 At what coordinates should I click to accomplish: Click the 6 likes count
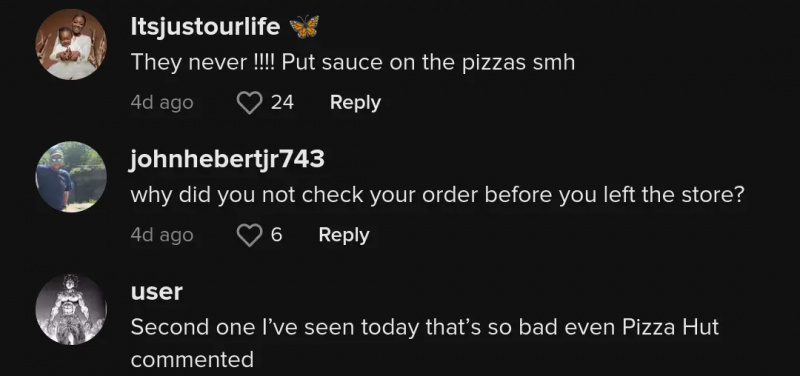click(276, 235)
